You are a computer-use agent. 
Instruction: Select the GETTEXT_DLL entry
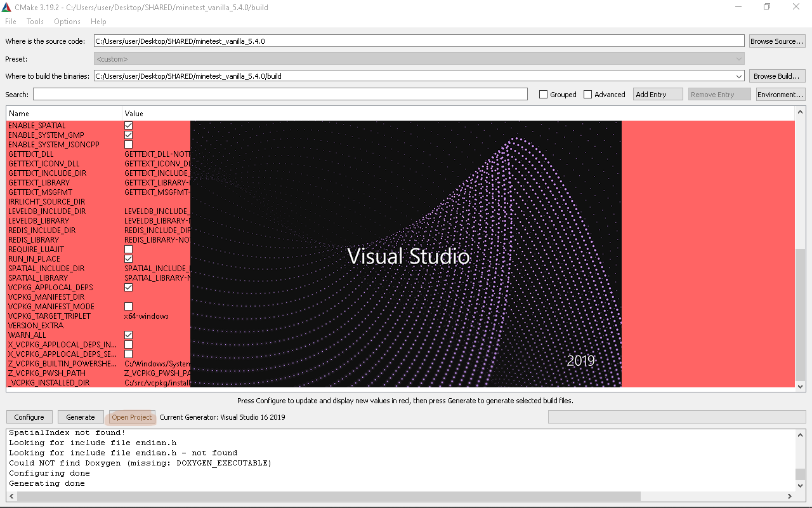(x=31, y=154)
